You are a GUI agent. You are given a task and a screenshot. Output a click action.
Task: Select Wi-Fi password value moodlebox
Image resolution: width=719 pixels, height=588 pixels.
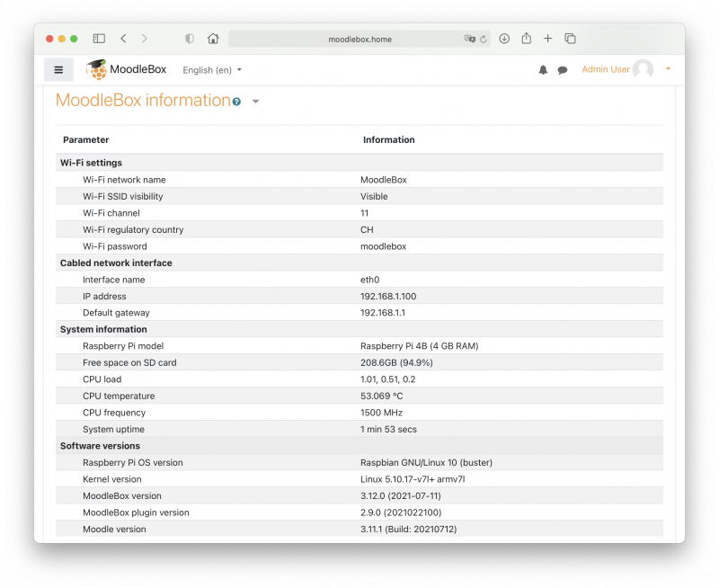[x=383, y=246]
